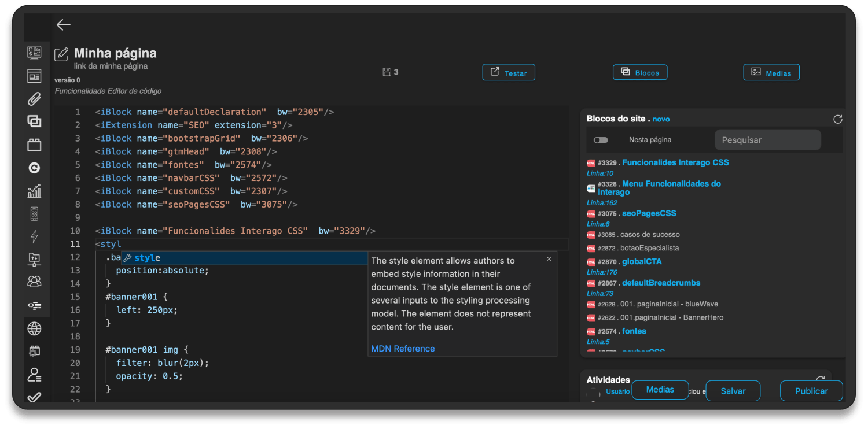Open the user list sidebar icon
The image size is (868, 429).
pyautogui.click(x=34, y=374)
